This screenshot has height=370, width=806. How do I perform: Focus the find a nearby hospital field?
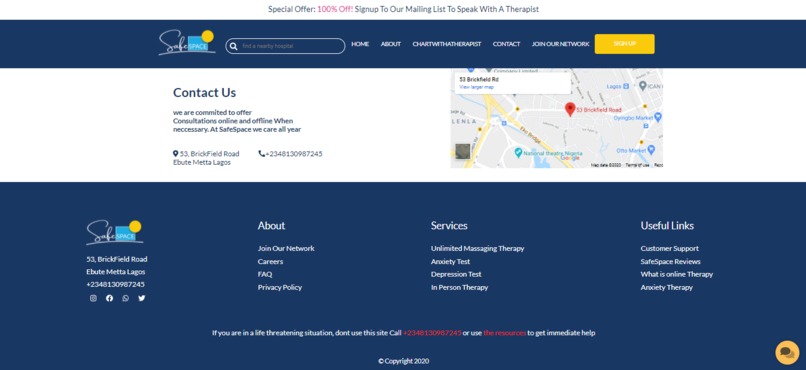285,46
